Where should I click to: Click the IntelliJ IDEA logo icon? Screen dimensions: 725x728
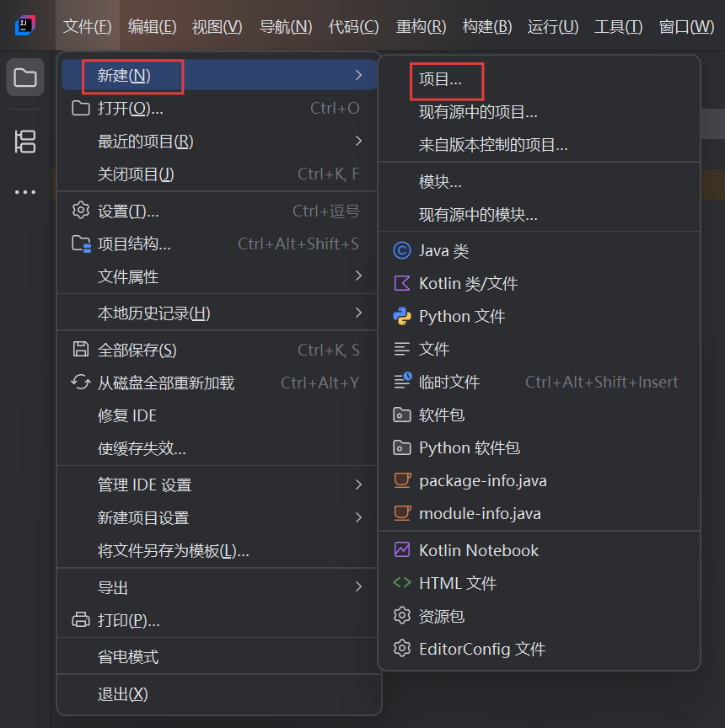[25, 25]
